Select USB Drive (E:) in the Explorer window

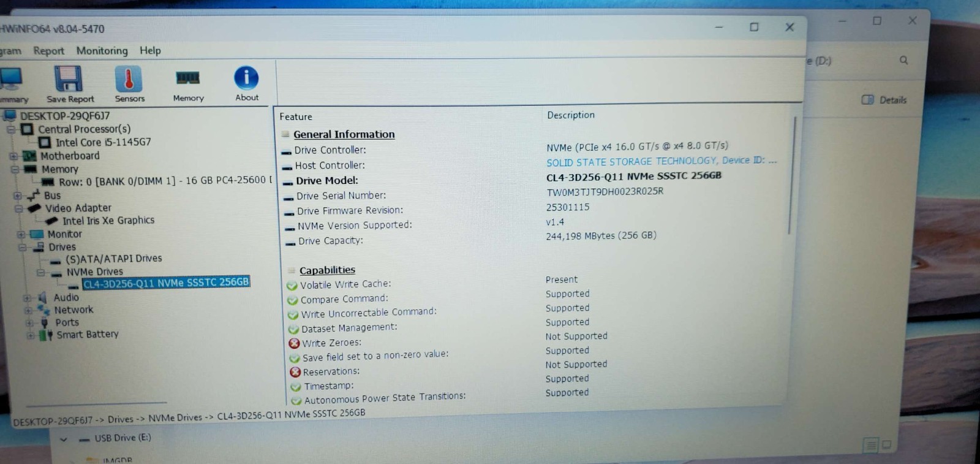[123, 438]
